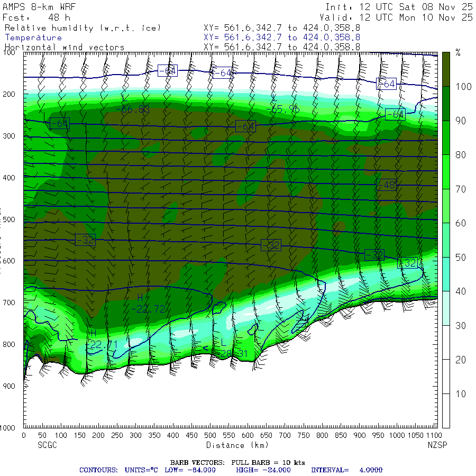Click the '90' label on color bar
Viewport: 476px width, 476px height.
click(461, 121)
